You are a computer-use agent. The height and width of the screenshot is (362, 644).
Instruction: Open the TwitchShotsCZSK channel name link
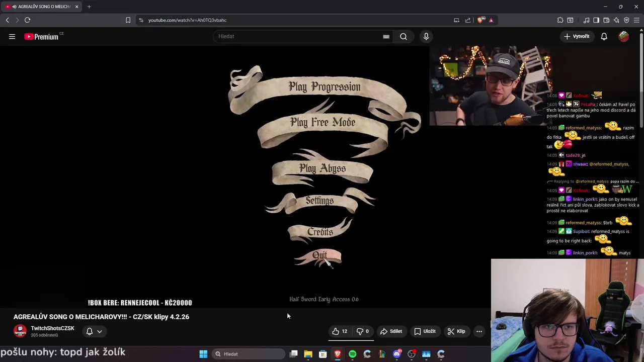coord(52,328)
